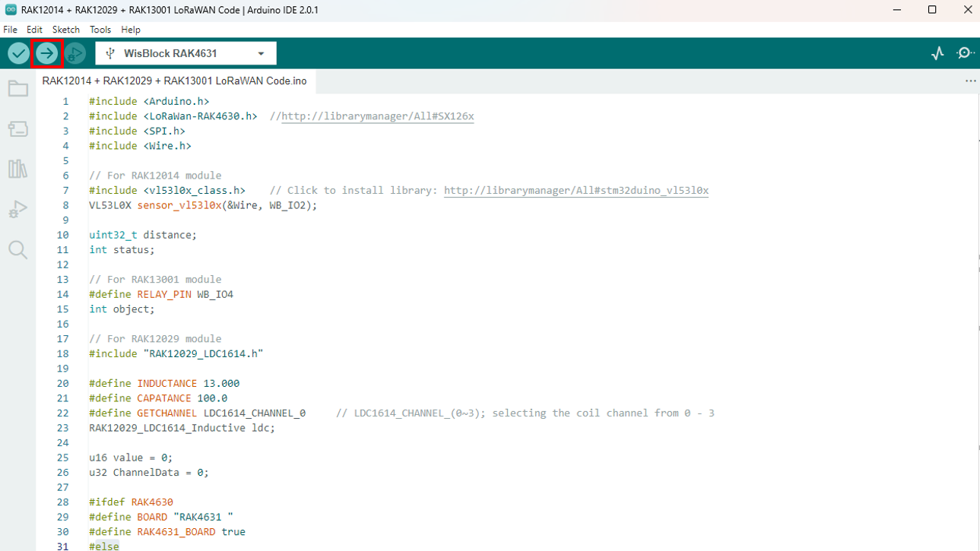This screenshot has height=551, width=980.
Task: Open the Tools menu
Action: 100,30
